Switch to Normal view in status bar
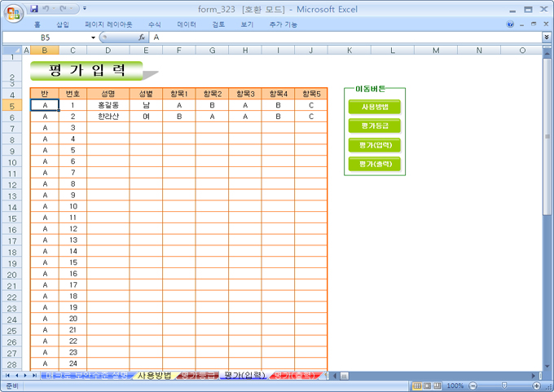The image size is (554, 392). (x=416, y=385)
